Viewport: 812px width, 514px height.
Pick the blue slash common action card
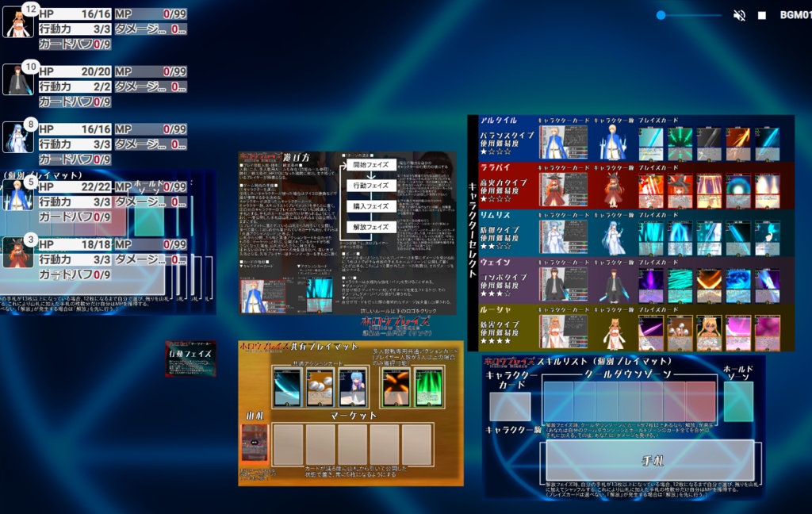tap(287, 388)
